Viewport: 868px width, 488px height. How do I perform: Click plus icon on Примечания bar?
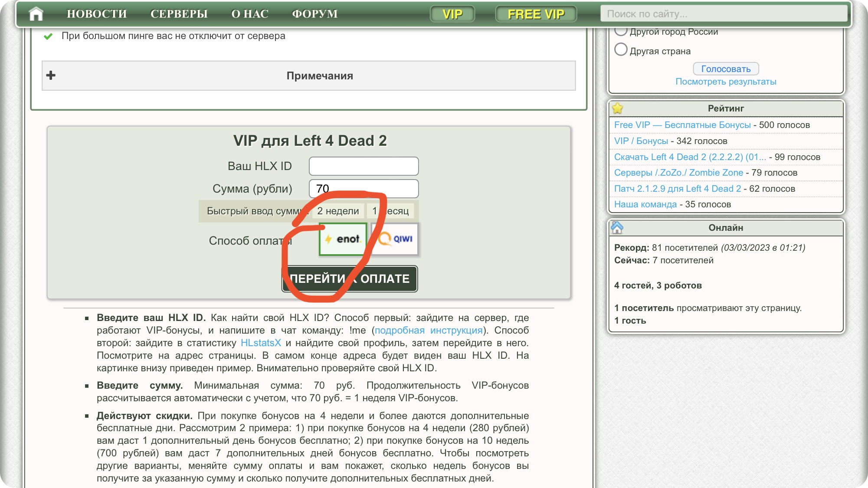click(x=51, y=75)
